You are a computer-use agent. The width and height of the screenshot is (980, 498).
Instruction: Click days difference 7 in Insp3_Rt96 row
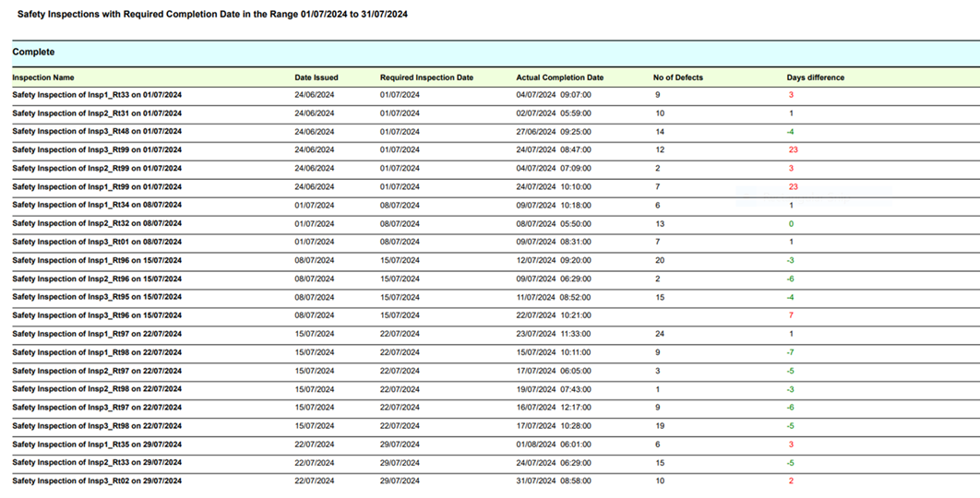(x=791, y=315)
